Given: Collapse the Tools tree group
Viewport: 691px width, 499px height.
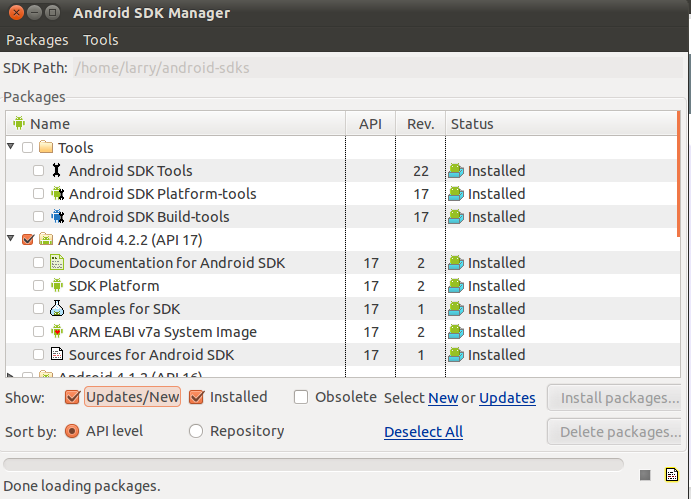Looking at the screenshot, I should 11,147.
